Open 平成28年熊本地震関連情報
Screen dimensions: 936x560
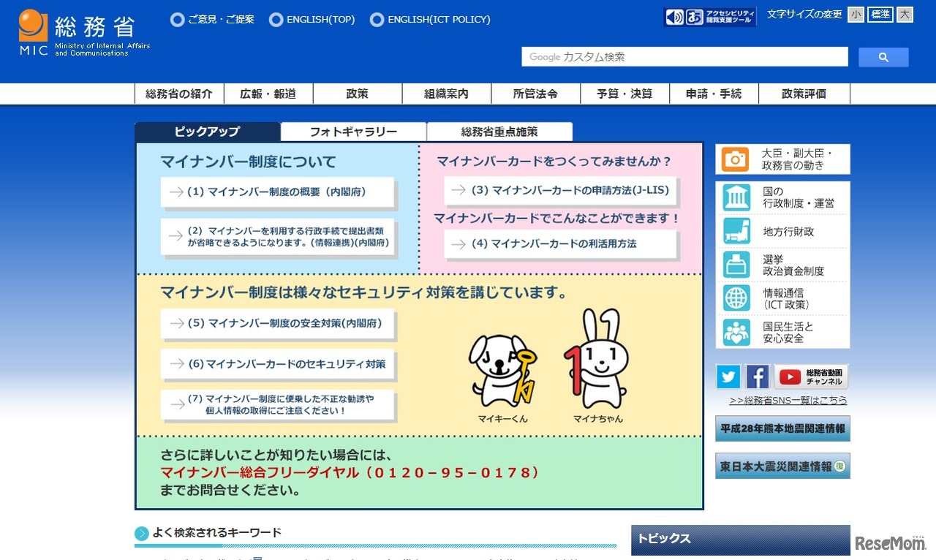coord(782,429)
